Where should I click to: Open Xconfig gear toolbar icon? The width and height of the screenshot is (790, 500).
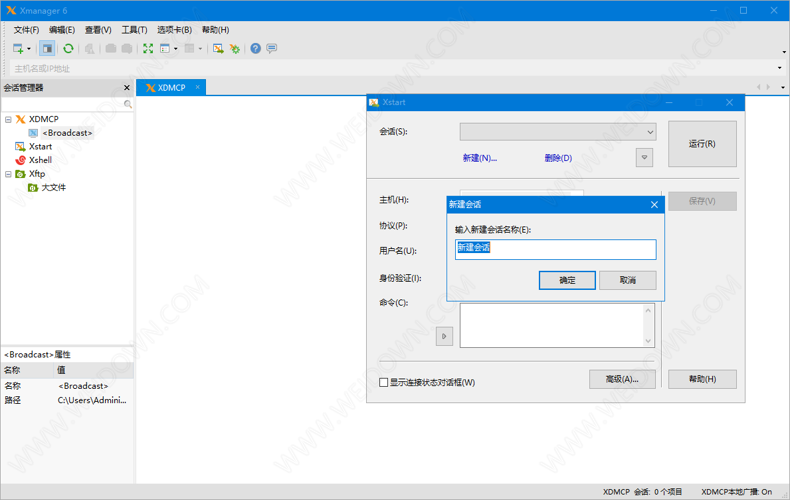235,48
